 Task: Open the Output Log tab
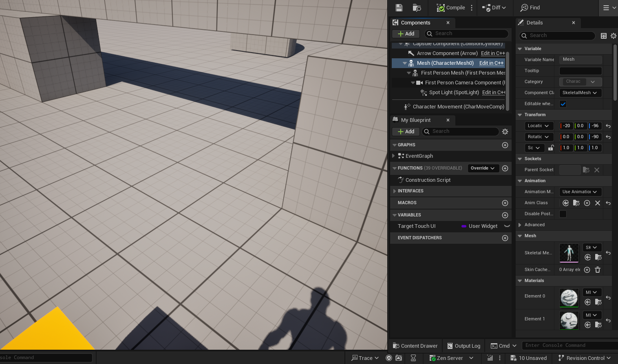click(463, 346)
